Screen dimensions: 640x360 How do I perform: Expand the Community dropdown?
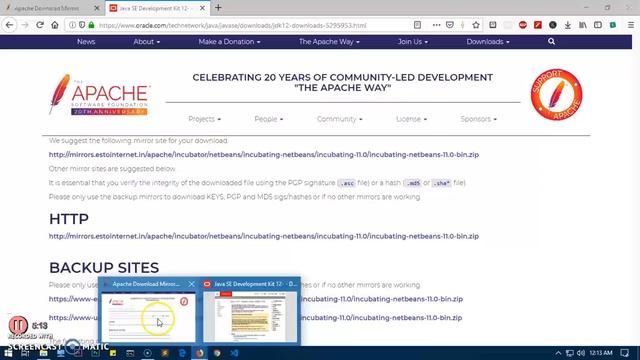340,119
